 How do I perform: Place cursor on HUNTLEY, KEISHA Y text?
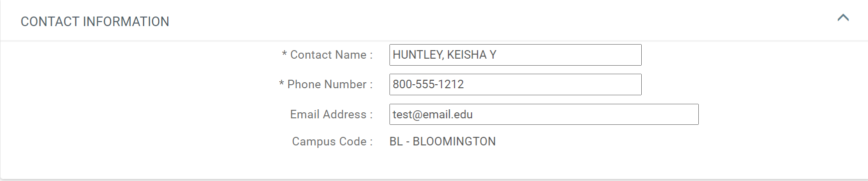pos(445,55)
